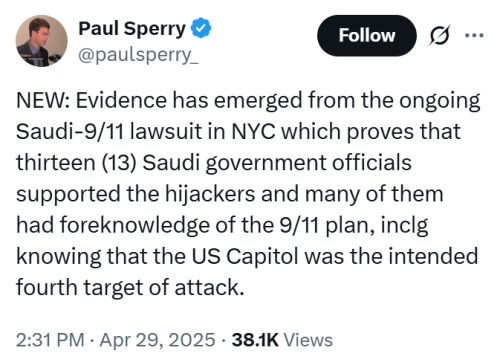Open the Paul Sperry display name link
The image size is (500, 362).
(x=132, y=29)
